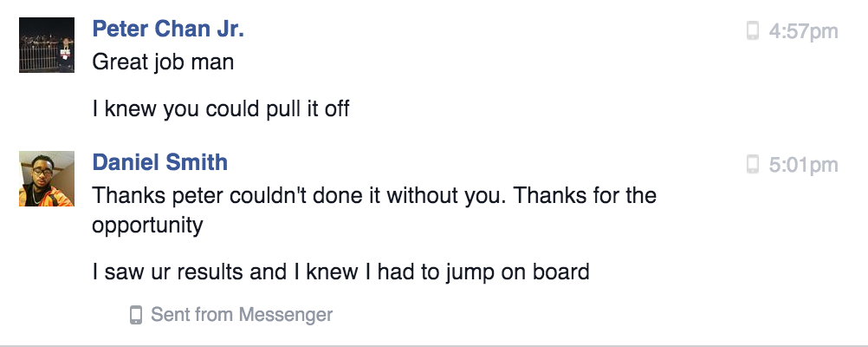
Task: Click the phone icon before Sent from Messenger
Action: (136, 315)
